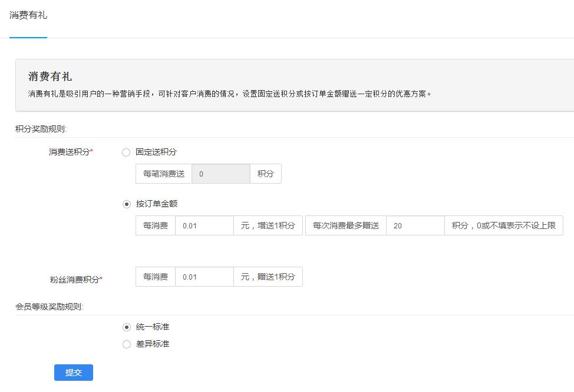
Task: Click the 提交 submit button
Action: (74, 373)
